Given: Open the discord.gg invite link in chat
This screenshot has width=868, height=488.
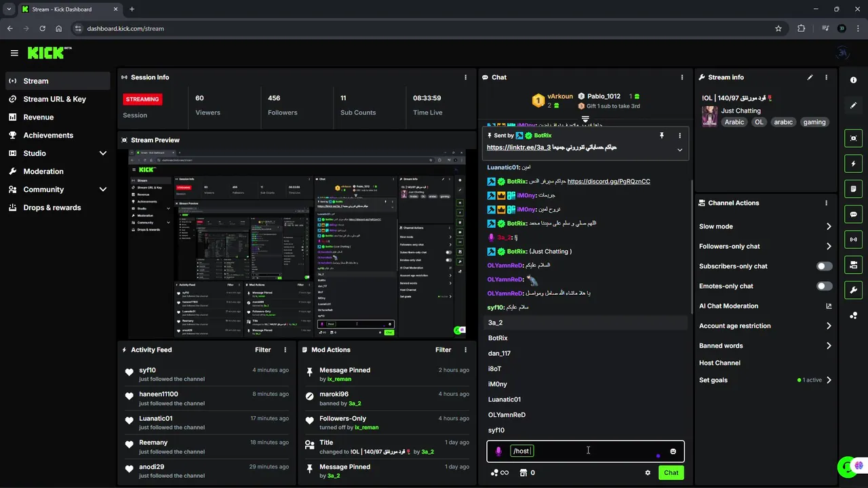Looking at the screenshot, I should pyautogui.click(x=608, y=182).
